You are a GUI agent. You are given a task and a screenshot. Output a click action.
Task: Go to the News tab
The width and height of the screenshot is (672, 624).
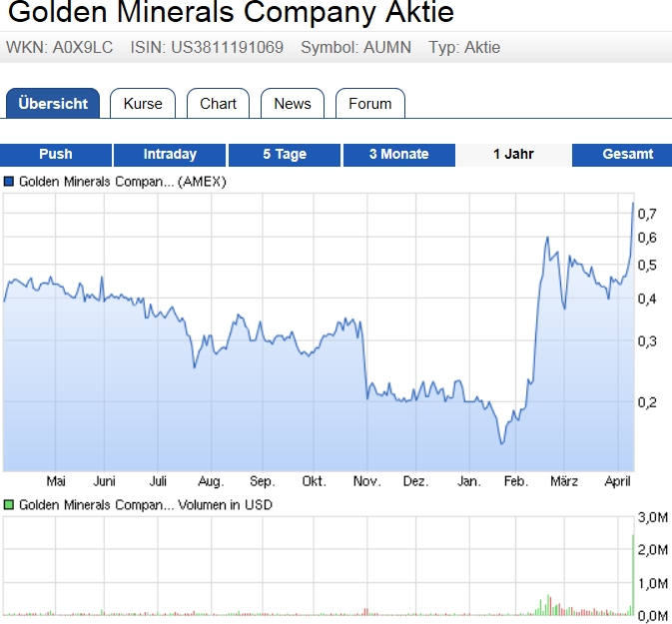[x=292, y=104]
